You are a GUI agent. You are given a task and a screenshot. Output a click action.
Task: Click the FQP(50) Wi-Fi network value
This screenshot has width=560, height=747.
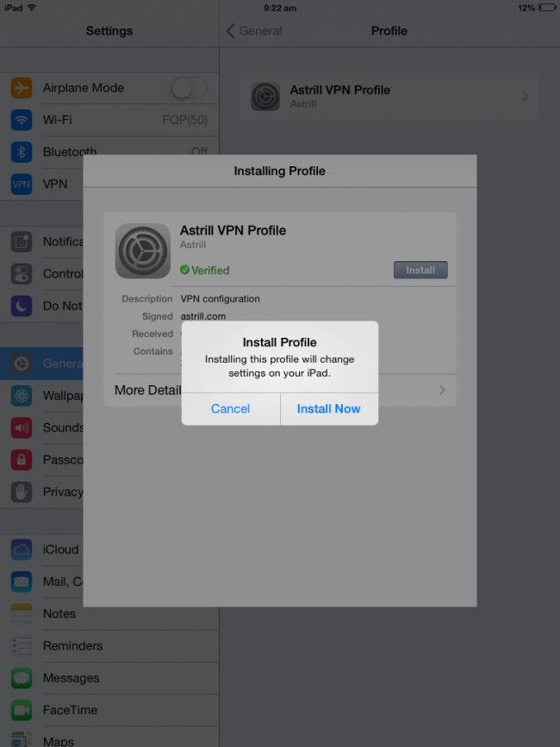click(184, 120)
